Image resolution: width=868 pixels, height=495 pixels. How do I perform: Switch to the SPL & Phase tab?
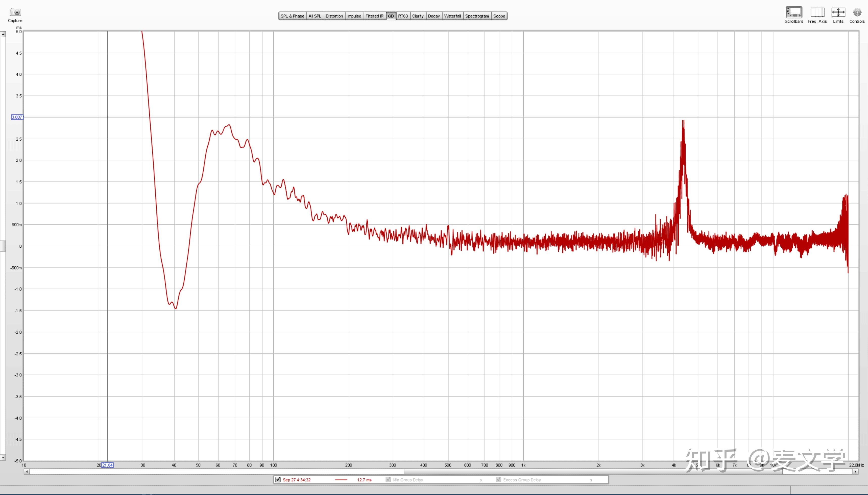(x=292, y=16)
